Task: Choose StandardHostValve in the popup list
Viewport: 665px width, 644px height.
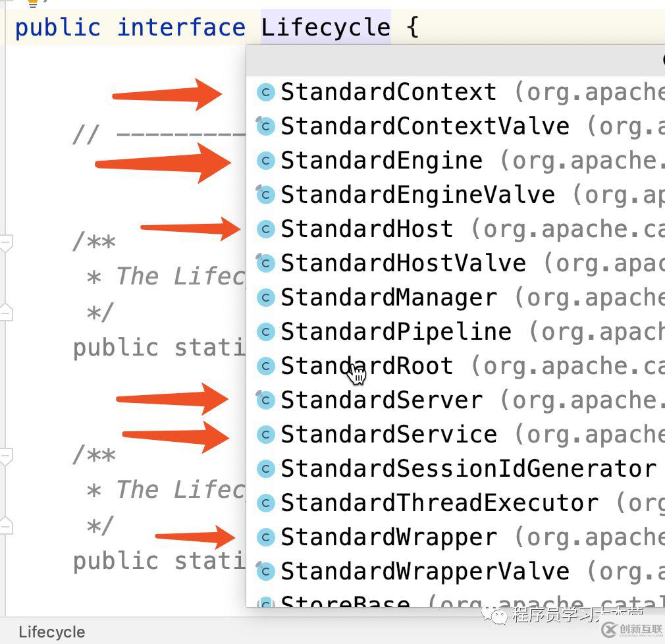Action: (x=403, y=263)
